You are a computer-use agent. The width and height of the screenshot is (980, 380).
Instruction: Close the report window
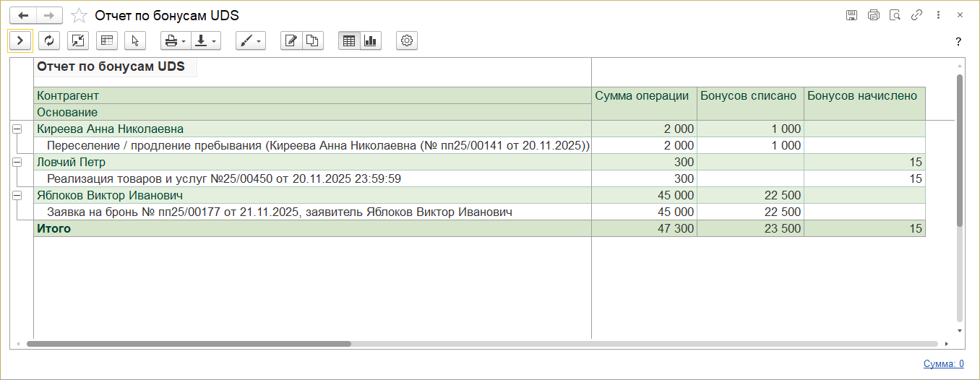click(x=960, y=15)
